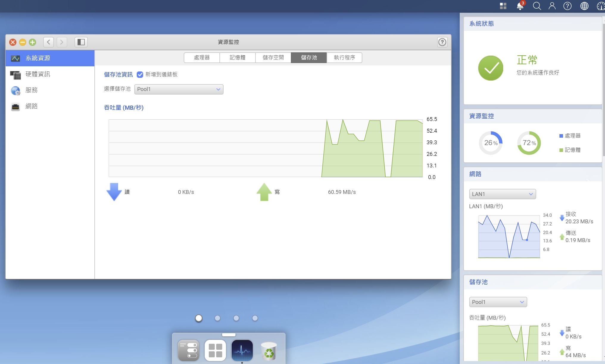Open the Control Panel dock icon
The height and width of the screenshot is (364, 605).
(x=188, y=350)
